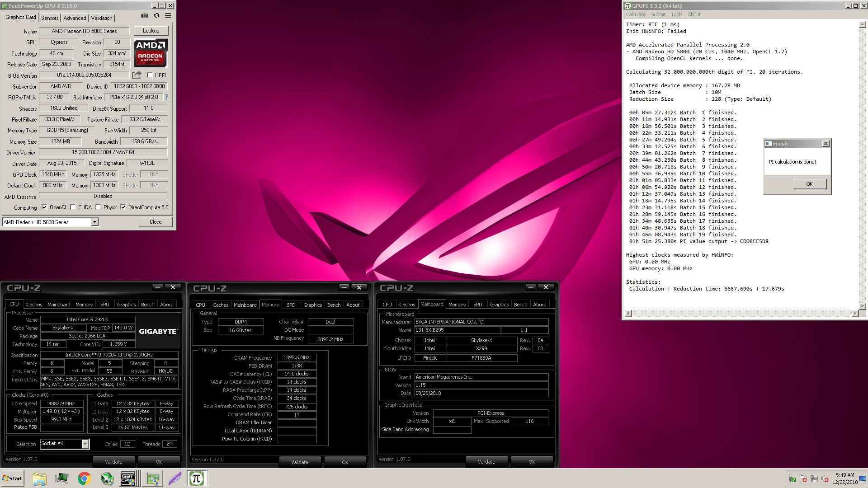Toggle the OpenCL checkbox
The width and height of the screenshot is (868, 488).
click(x=44, y=207)
